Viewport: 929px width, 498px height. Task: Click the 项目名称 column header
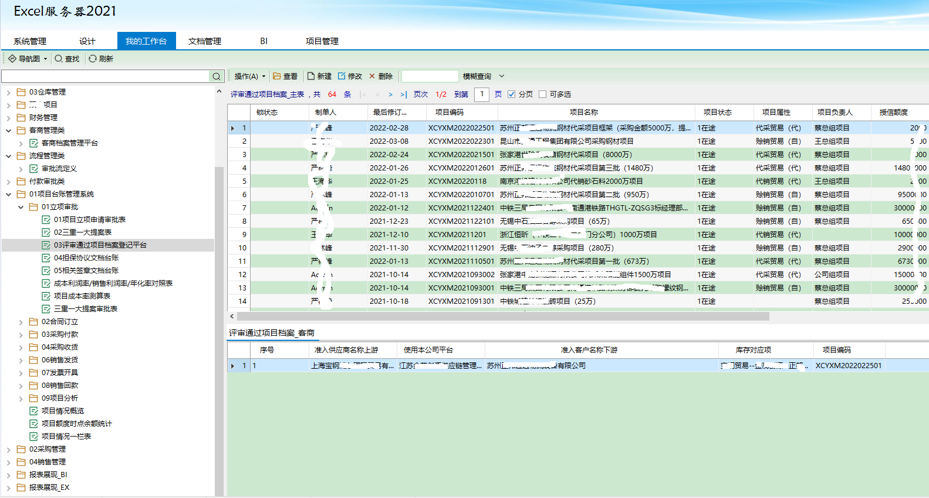pyautogui.click(x=583, y=112)
